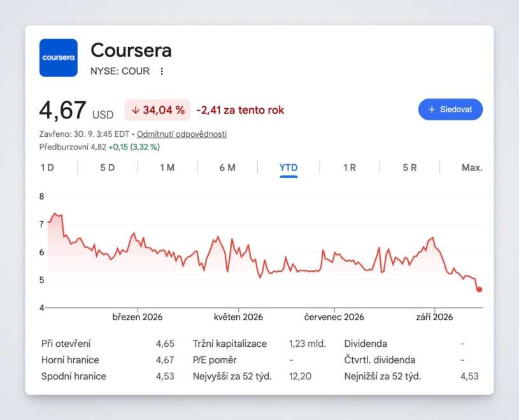Click the Čtvrtl. dividenda label
519x420 pixels.
pos(380,360)
